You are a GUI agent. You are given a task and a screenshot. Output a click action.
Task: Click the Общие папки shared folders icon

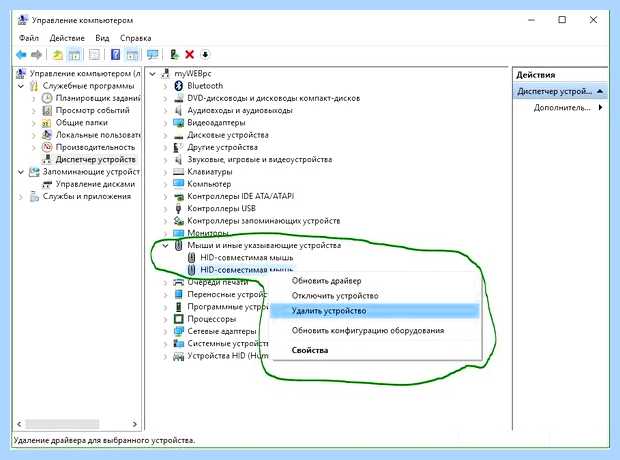[47, 123]
